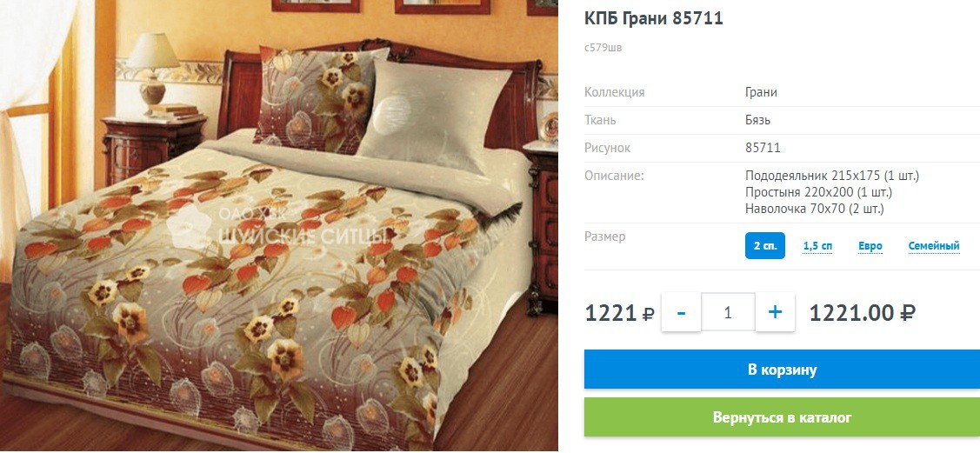Viewport: 980px width, 453px height.
Task: Go back via Вернуться в каталог
Action: (x=782, y=416)
